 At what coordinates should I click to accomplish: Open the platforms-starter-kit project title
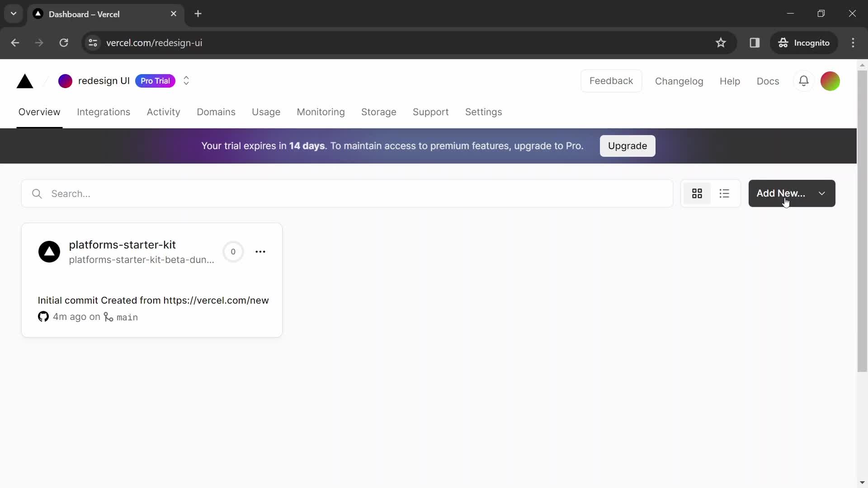coord(122,244)
